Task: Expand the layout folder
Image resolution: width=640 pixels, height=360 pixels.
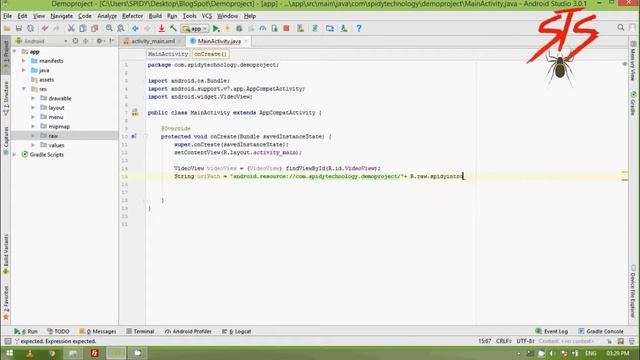Action: click(33, 108)
